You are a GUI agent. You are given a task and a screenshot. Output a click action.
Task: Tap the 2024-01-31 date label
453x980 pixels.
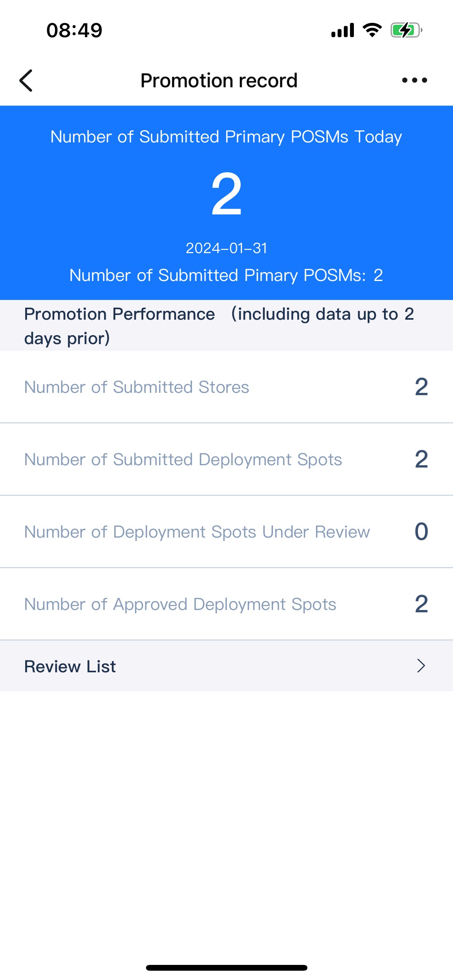pos(226,248)
